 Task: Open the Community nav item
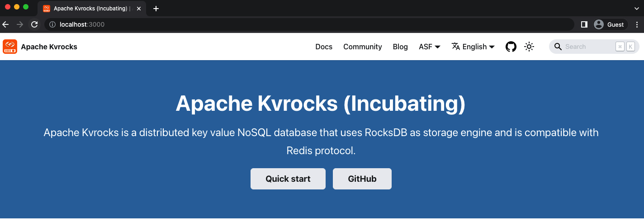pos(363,47)
